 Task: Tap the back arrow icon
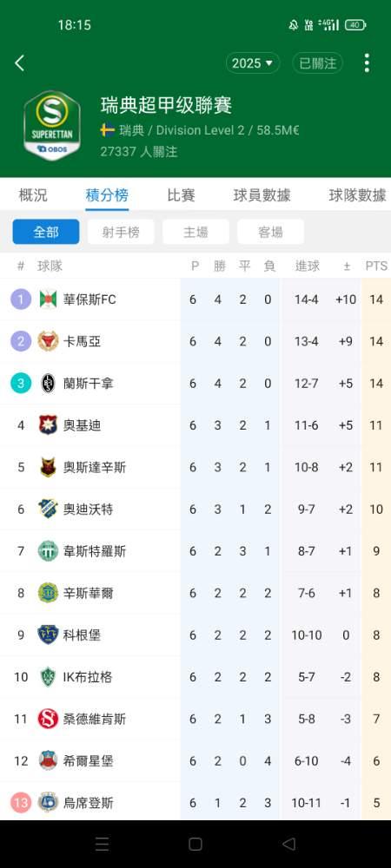coord(19,63)
